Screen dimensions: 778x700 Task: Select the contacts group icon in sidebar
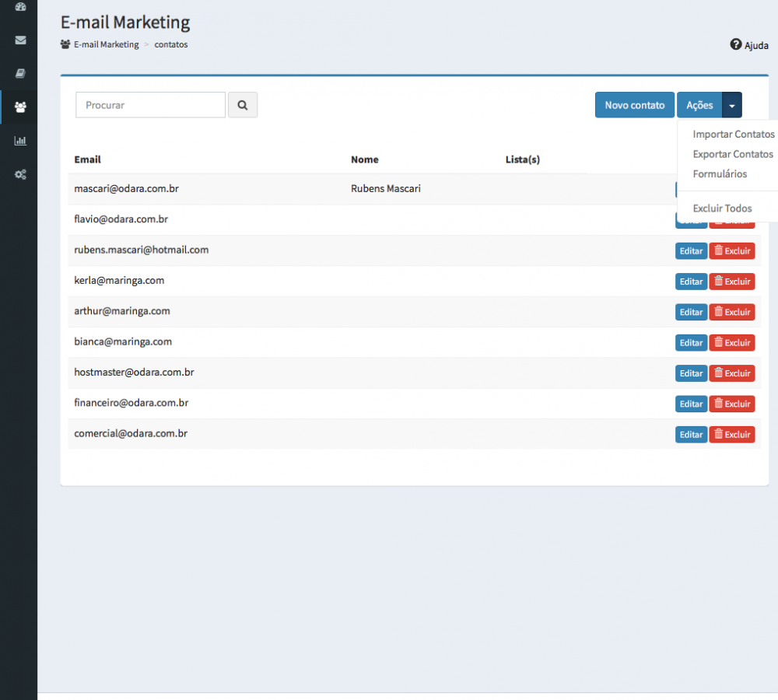pos(20,107)
